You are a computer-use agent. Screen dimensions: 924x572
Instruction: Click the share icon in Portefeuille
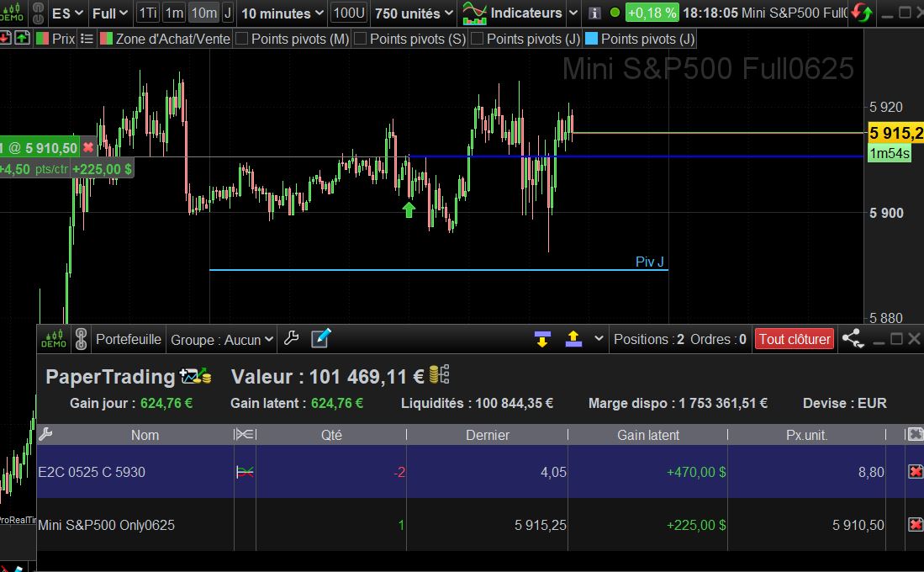tap(852, 339)
